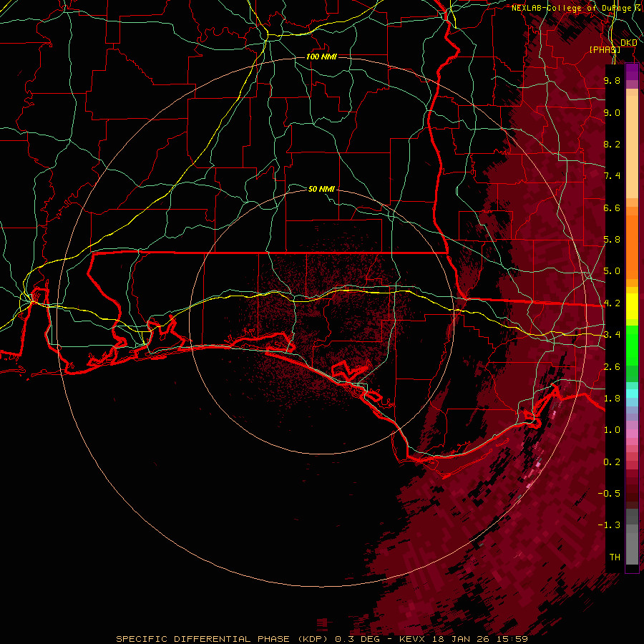
Task: Pick the gray color bar segment near TH
Action: (x=632, y=550)
